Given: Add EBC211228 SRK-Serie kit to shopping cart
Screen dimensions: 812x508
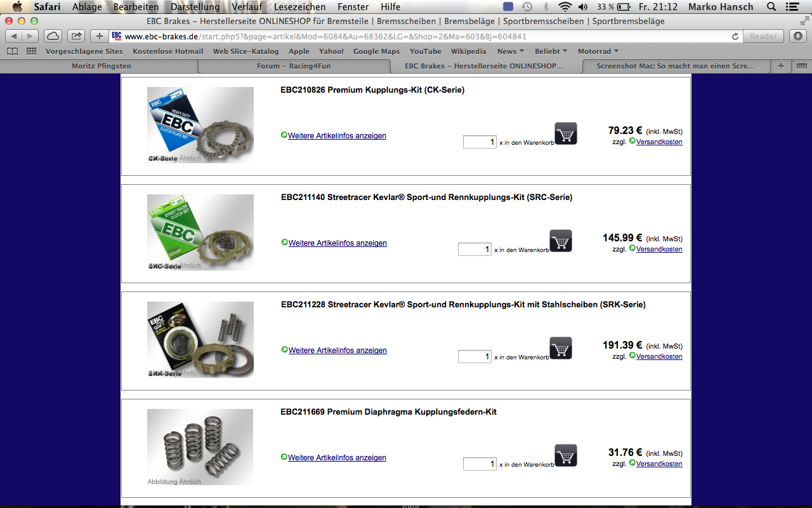Looking at the screenshot, I should [561, 348].
